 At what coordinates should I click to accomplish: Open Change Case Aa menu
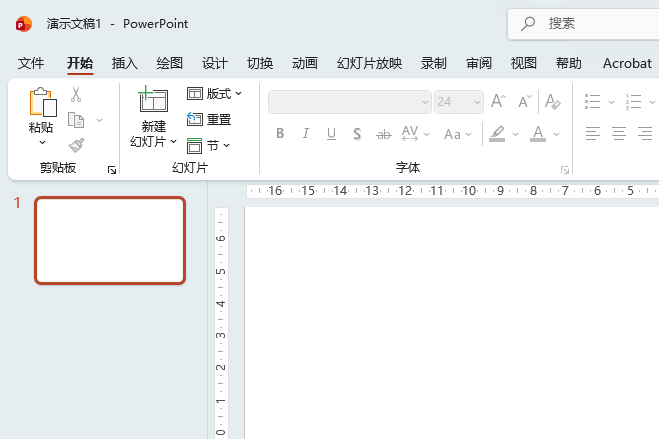pyautogui.click(x=458, y=134)
